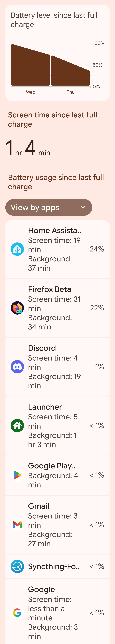Tap the Gmail envelope icon
Viewport: 115px width, 644px height.
(x=17, y=525)
